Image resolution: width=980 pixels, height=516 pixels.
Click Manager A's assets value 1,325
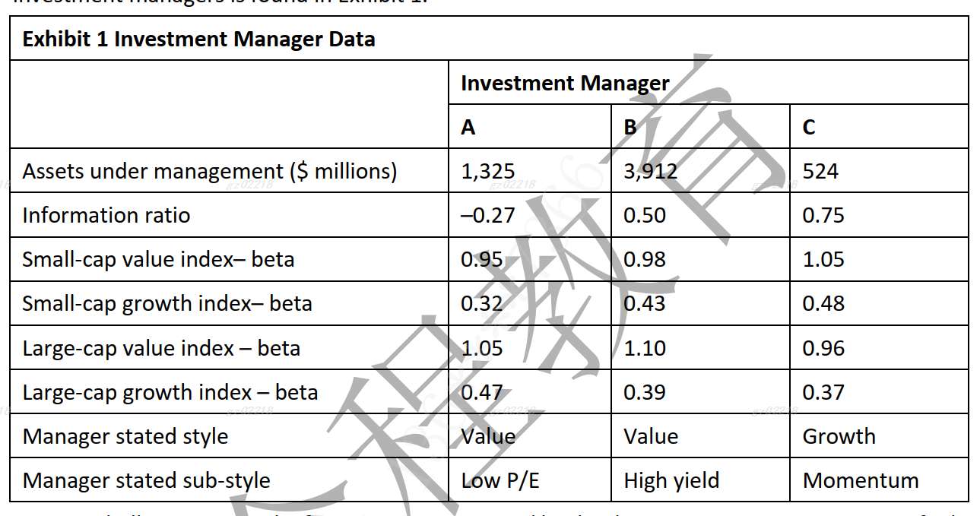coord(487,171)
